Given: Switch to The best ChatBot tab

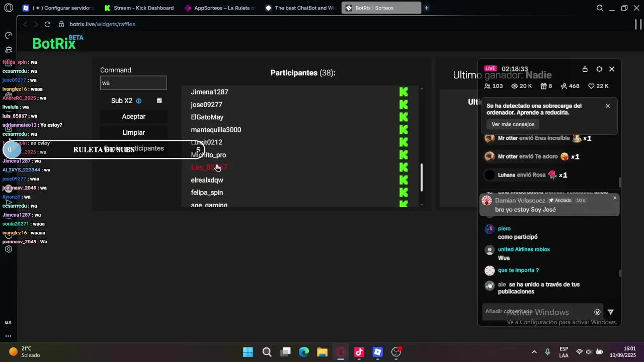Looking at the screenshot, I should [300, 8].
